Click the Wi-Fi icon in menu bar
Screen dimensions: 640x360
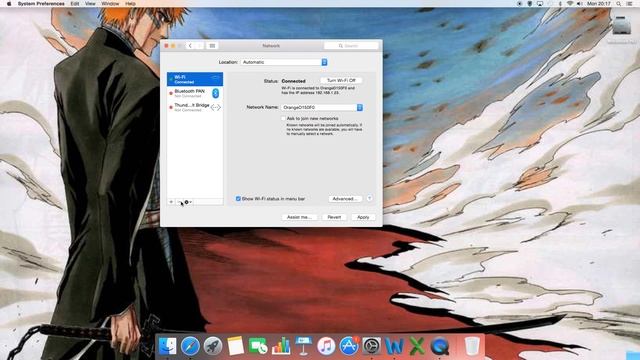[x=570, y=3]
